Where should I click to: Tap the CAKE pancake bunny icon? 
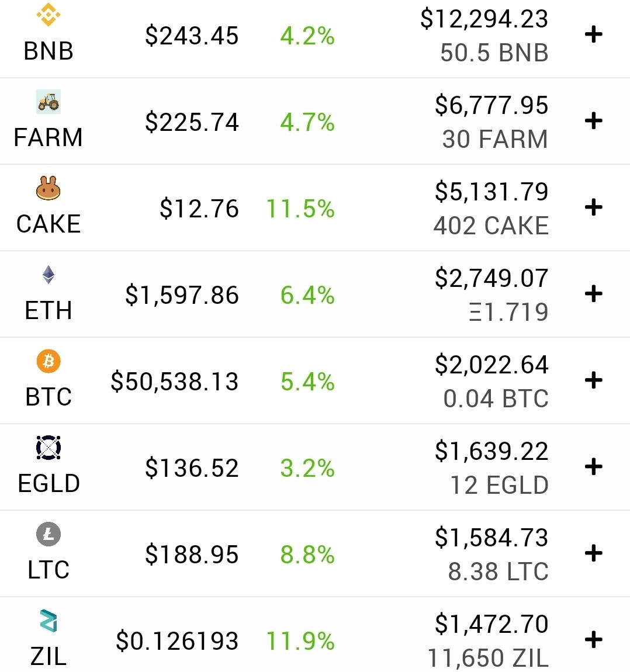49,188
